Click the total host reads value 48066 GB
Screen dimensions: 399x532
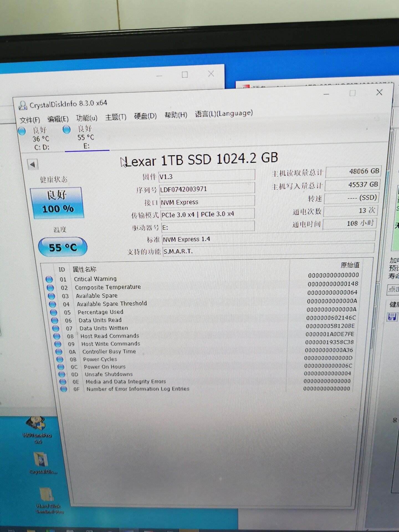(x=353, y=172)
